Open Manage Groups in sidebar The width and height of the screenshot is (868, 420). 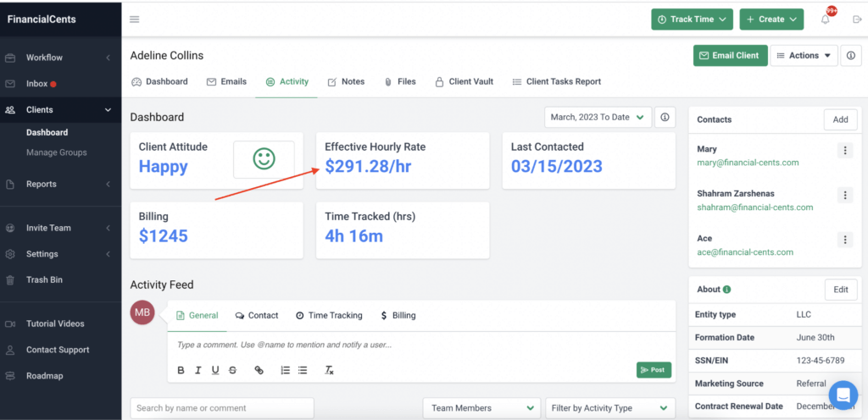coord(56,152)
